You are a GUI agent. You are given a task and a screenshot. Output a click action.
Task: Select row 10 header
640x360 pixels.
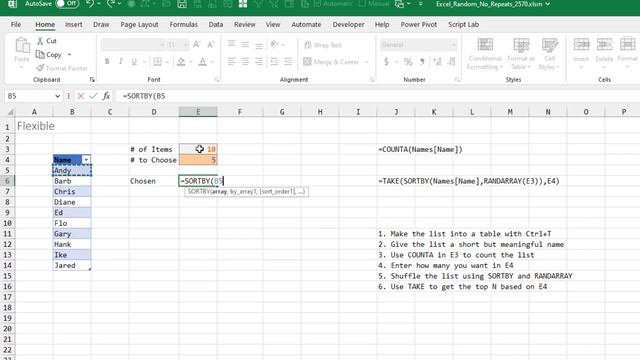point(7,223)
